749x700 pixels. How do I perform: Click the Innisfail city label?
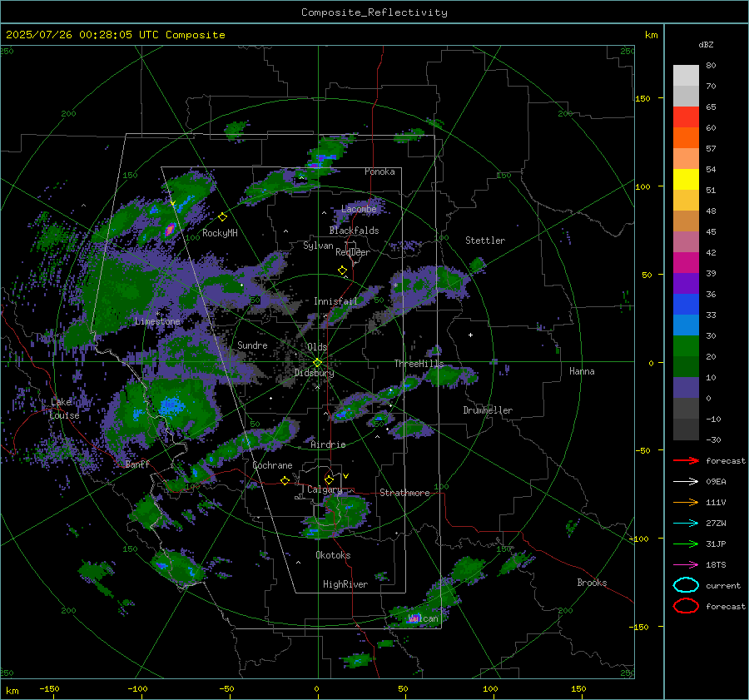(x=335, y=301)
